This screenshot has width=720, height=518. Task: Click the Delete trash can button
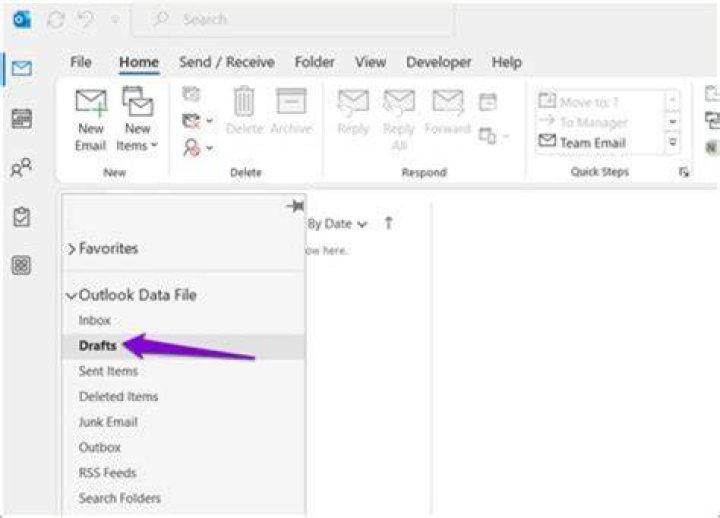[x=244, y=110]
